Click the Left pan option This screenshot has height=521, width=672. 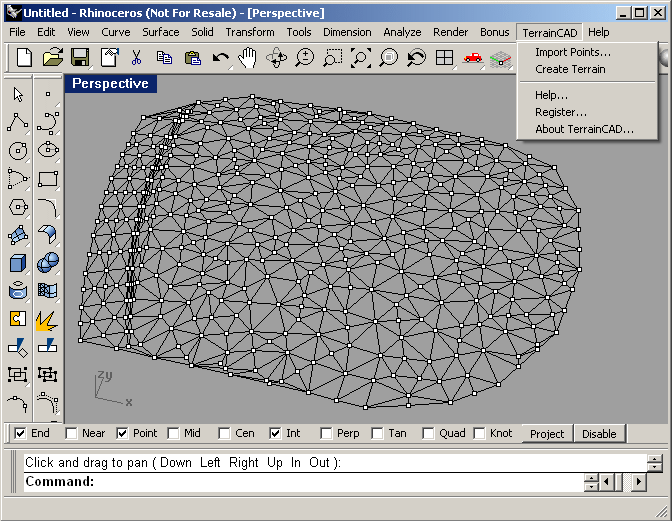pos(210,462)
